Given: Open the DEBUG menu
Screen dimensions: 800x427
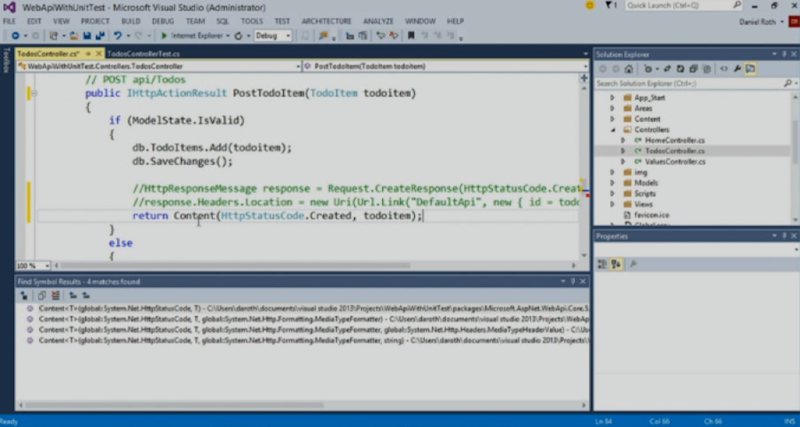Looking at the screenshot, I should tap(163, 21).
